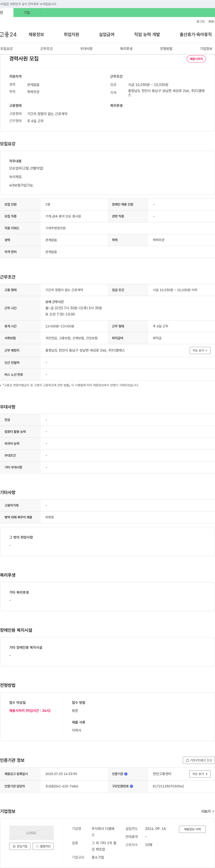Add company with 관심기업 star button
This screenshot has height=868, width=215.
[x=20, y=846]
